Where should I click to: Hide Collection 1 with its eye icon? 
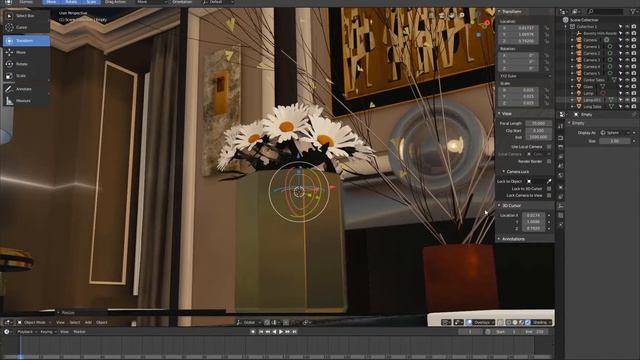[x=627, y=27]
